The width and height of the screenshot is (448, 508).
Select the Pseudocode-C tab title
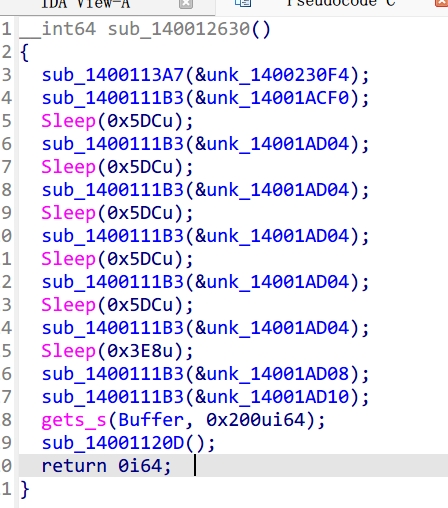pyautogui.click(x=341, y=3)
